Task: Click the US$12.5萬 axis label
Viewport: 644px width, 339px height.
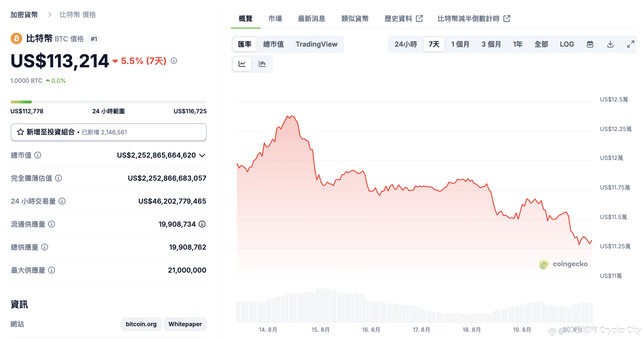Action: 614,100
